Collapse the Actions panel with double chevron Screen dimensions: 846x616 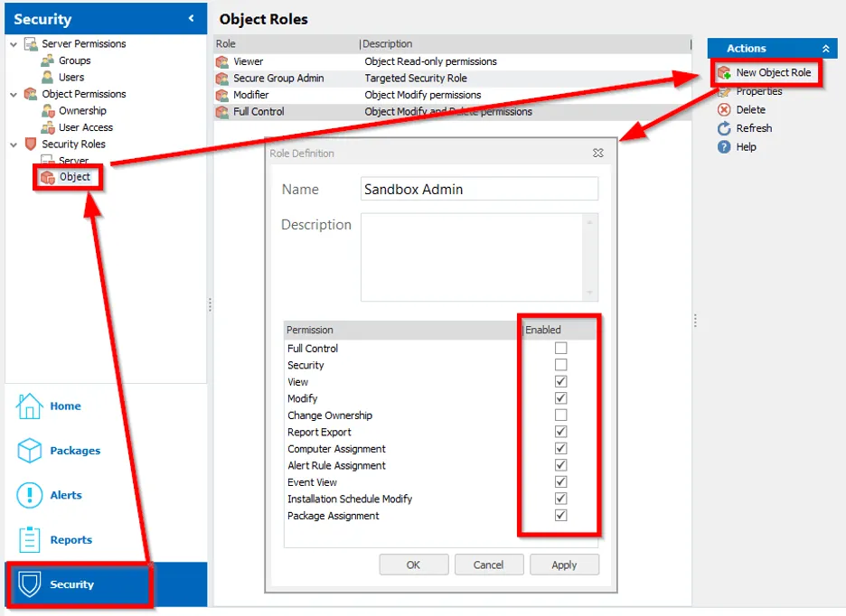[825, 49]
